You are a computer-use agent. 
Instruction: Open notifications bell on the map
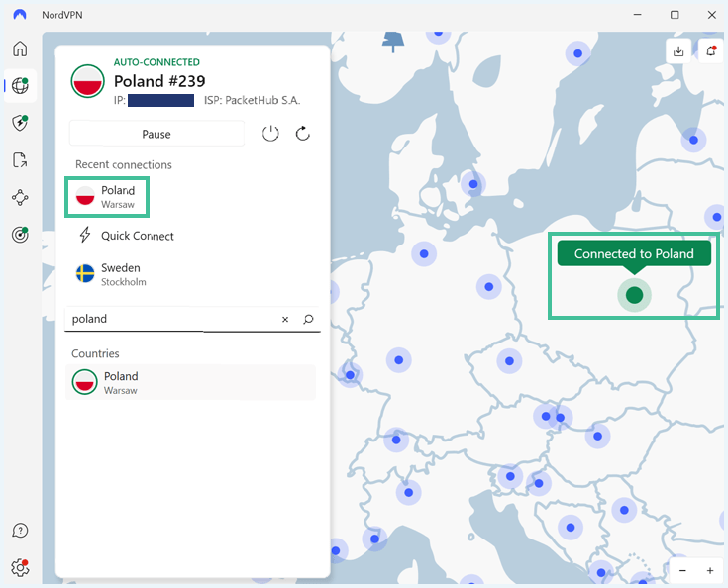[711, 51]
